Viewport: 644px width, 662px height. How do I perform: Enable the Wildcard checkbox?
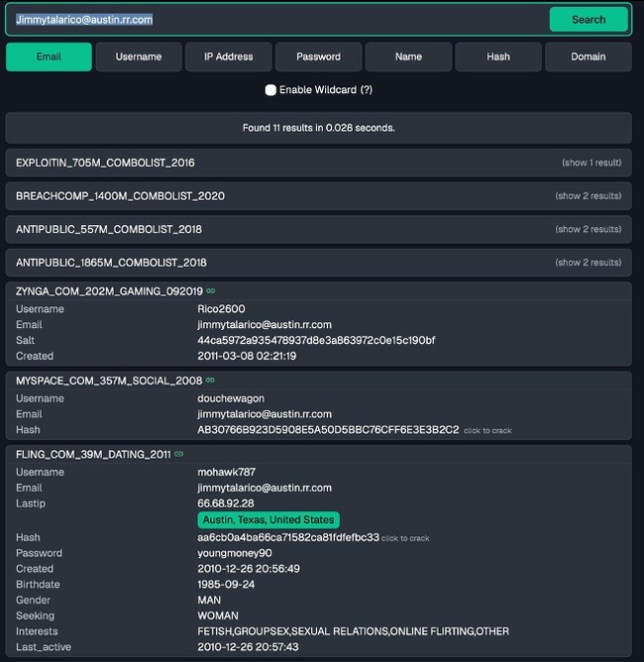pos(270,90)
